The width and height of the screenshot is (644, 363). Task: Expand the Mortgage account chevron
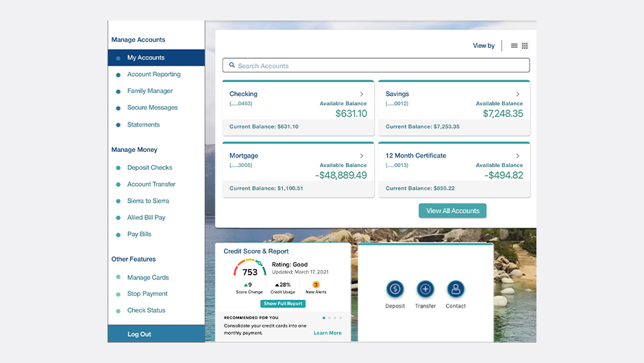pos(362,155)
